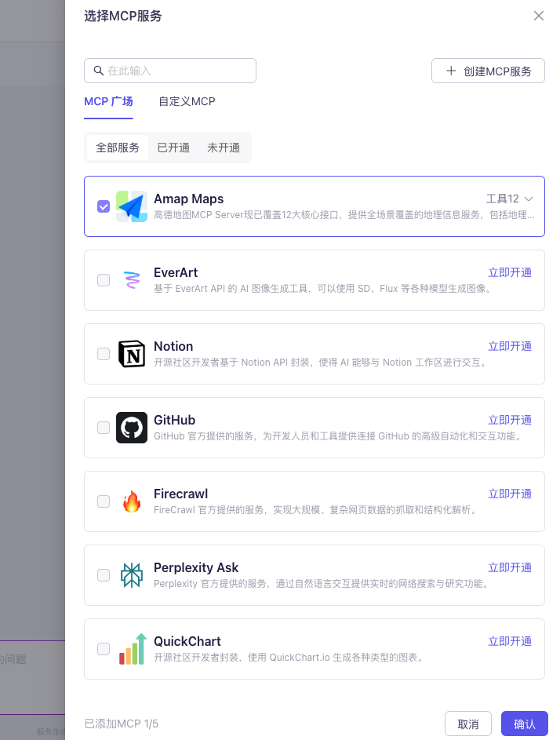The width and height of the screenshot is (560, 740).
Task: Click the 取消 cancel button
Action: [x=468, y=724]
